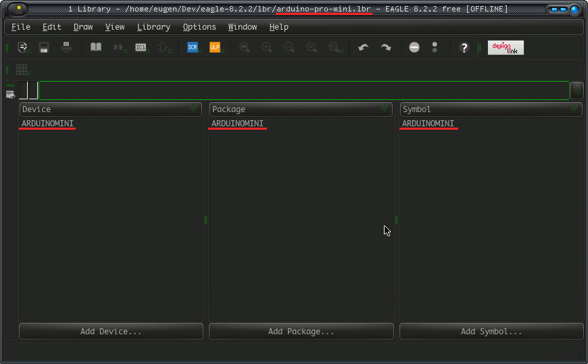Click the Zoom in magnifier icon

pyautogui.click(x=266, y=47)
